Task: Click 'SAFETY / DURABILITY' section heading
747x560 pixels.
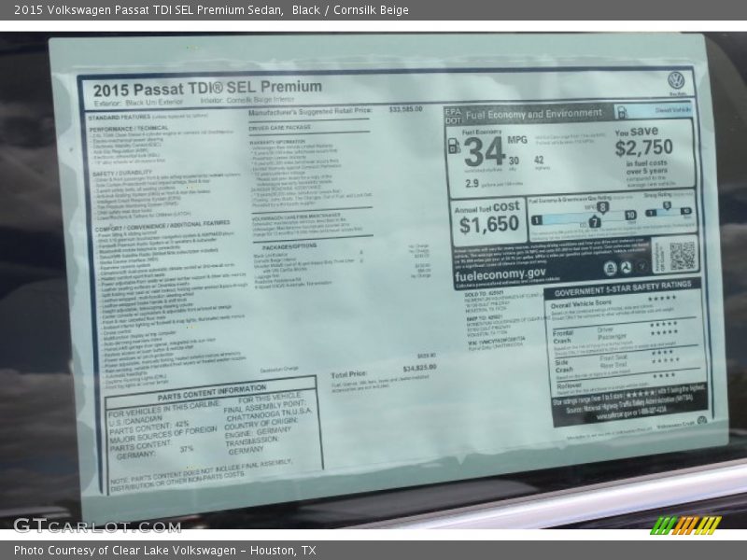Action: click(122, 174)
